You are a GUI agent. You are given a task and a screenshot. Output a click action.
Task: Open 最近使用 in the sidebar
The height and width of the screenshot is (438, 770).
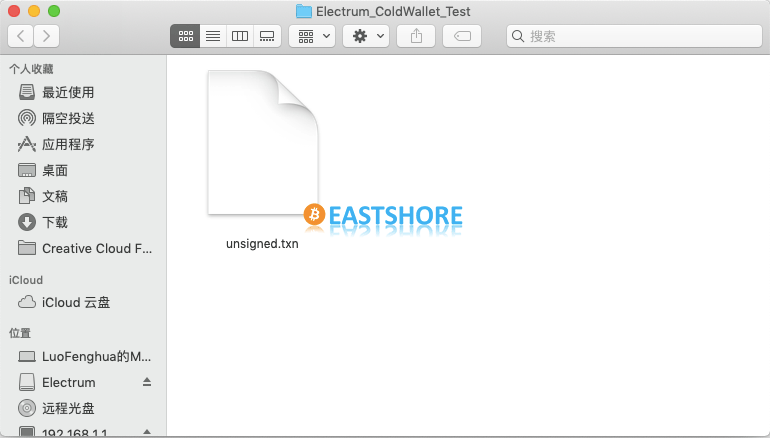(83, 92)
